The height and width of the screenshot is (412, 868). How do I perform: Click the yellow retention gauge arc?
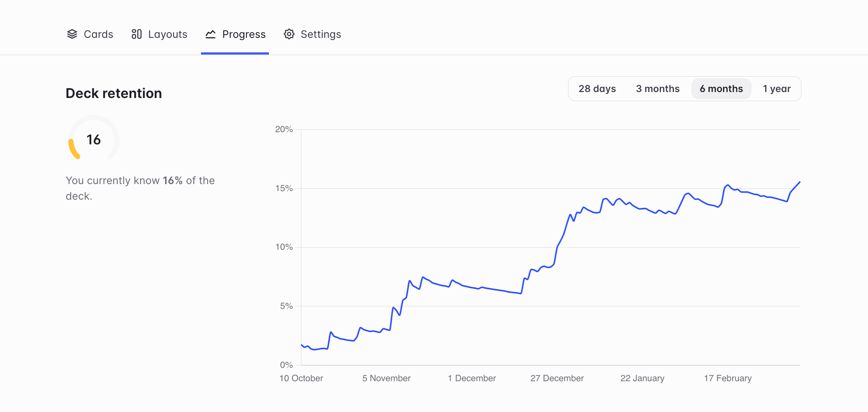tap(73, 149)
